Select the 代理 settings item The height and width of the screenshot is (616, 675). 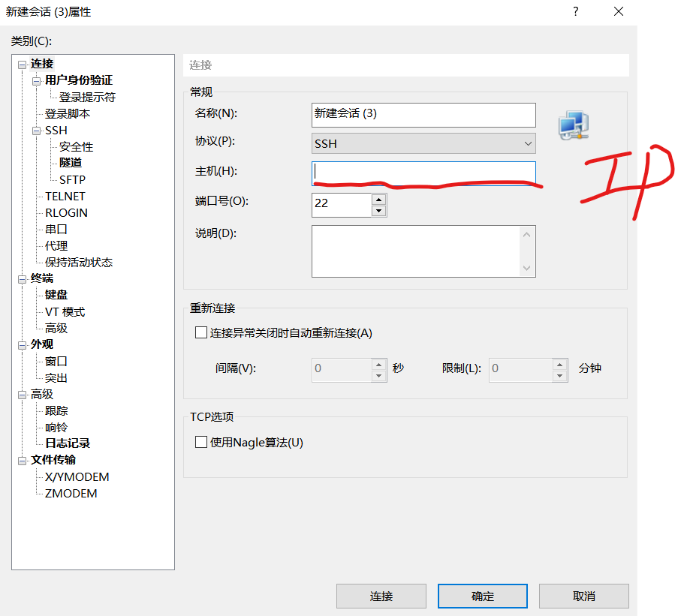tap(56, 245)
